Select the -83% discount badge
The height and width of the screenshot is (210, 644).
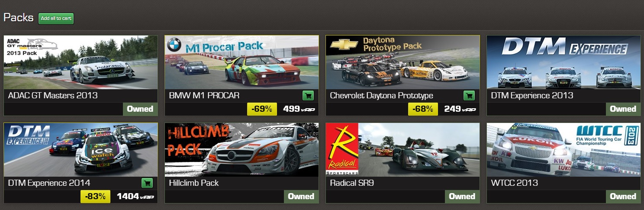click(x=95, y=197)
